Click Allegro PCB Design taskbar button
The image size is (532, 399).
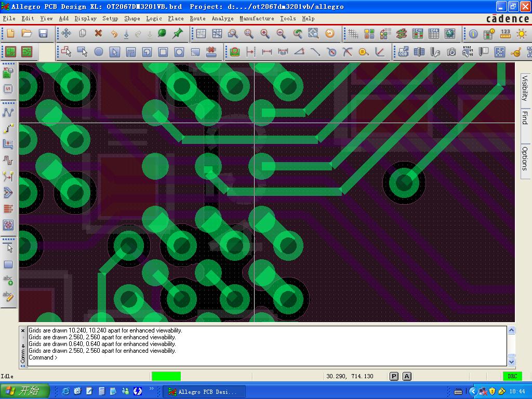point(204,392)
